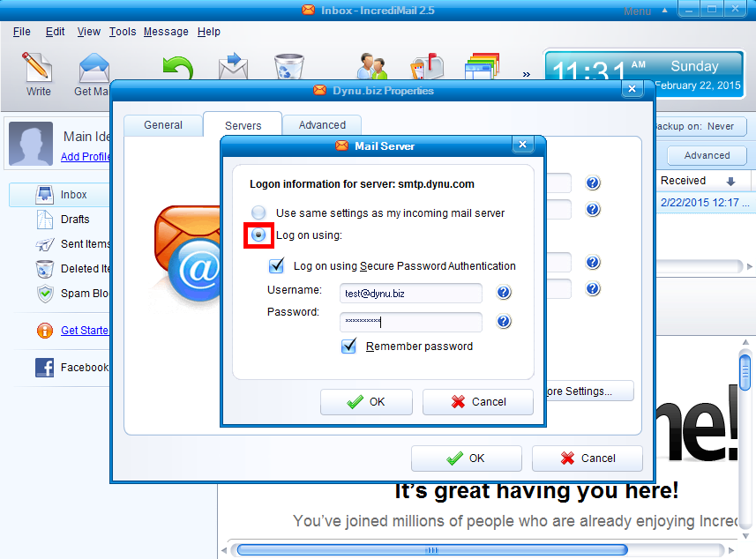Click help icon next to Password field
756x559 pixels.
click(504, 321)
